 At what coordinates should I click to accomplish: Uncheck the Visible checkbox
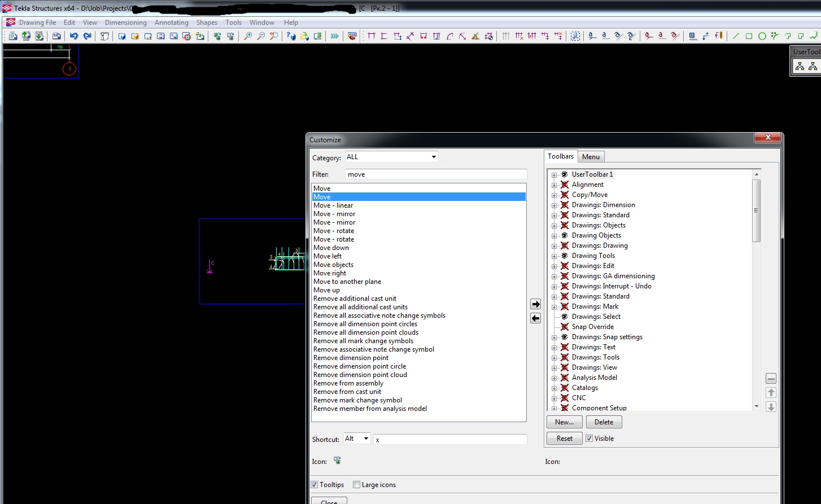click(589, 439)
